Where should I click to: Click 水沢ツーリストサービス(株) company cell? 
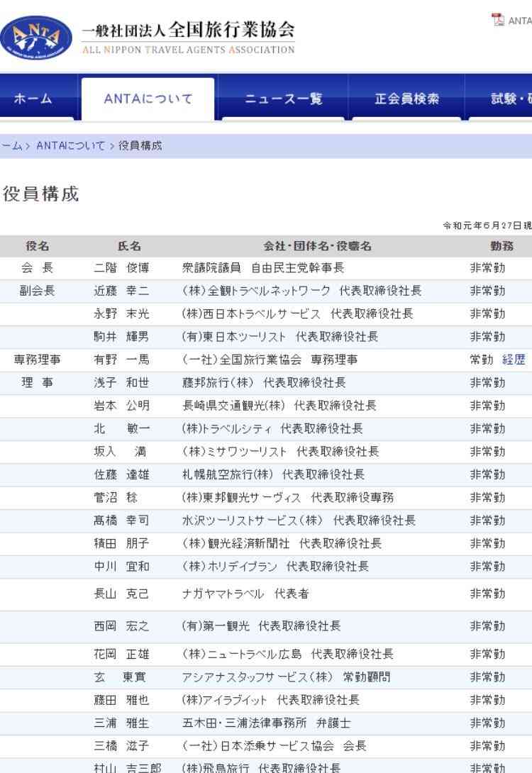coord(299,521)
